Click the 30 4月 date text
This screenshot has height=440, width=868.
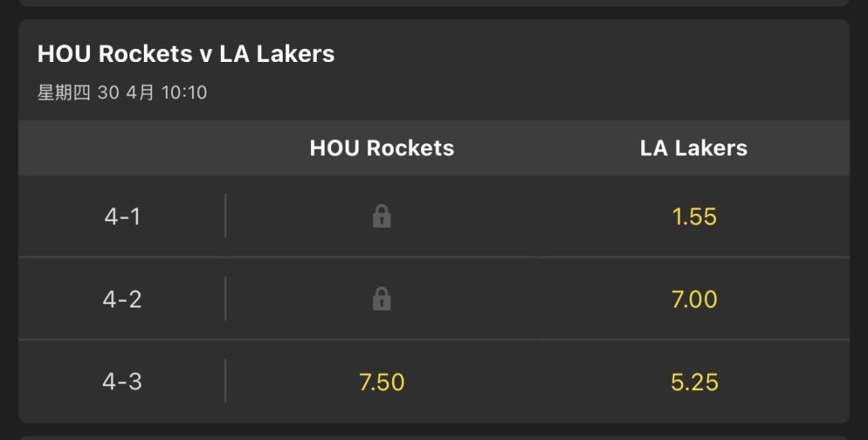coord(125,93)
